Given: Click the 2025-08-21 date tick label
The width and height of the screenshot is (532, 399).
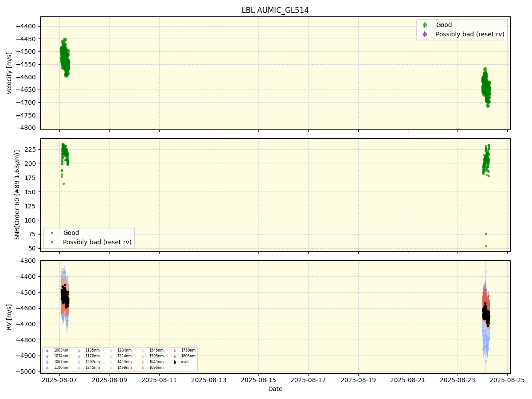Looking at the screenshot, I should pyautogui.click(x=408, y=380).
